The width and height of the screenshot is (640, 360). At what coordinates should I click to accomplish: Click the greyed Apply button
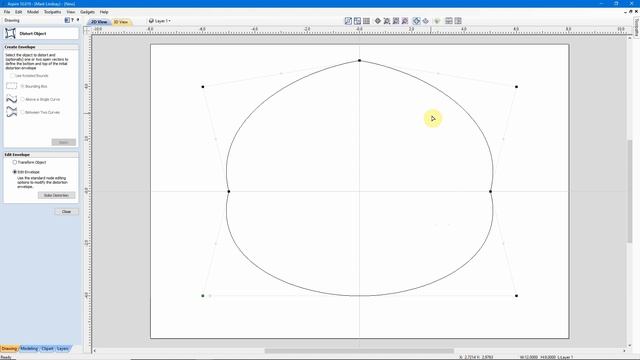[64, 142]
